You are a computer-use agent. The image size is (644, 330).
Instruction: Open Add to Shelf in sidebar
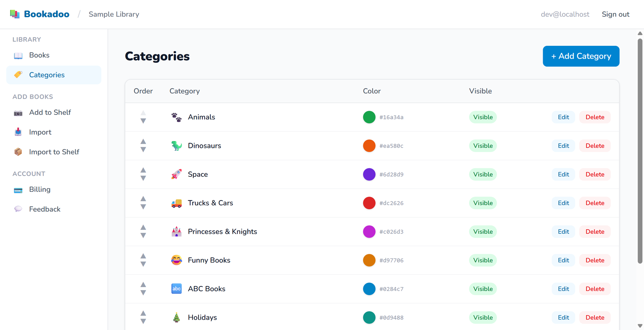coord(54,112)
